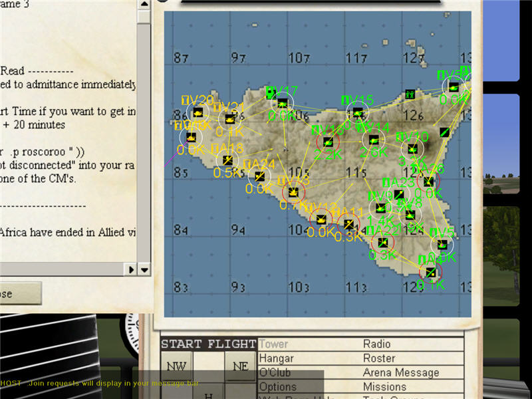
Task: Open Arena Message
Action: [401, 372]
